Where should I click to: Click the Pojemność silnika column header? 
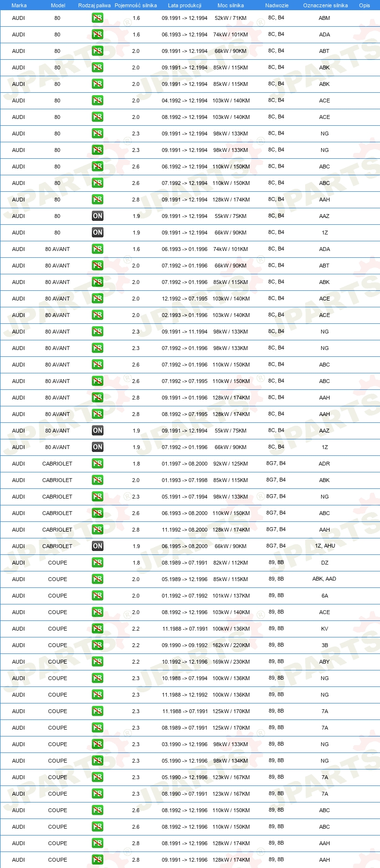pos(136,5)
